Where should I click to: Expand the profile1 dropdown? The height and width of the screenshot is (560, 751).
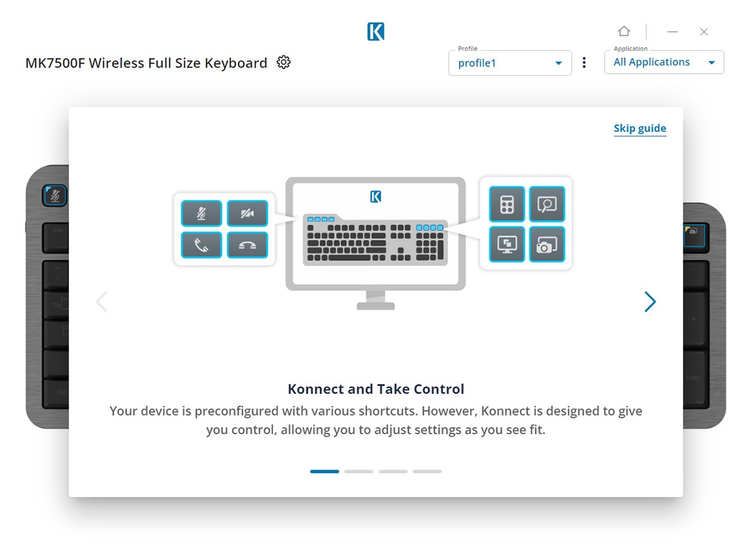(510, 63)
